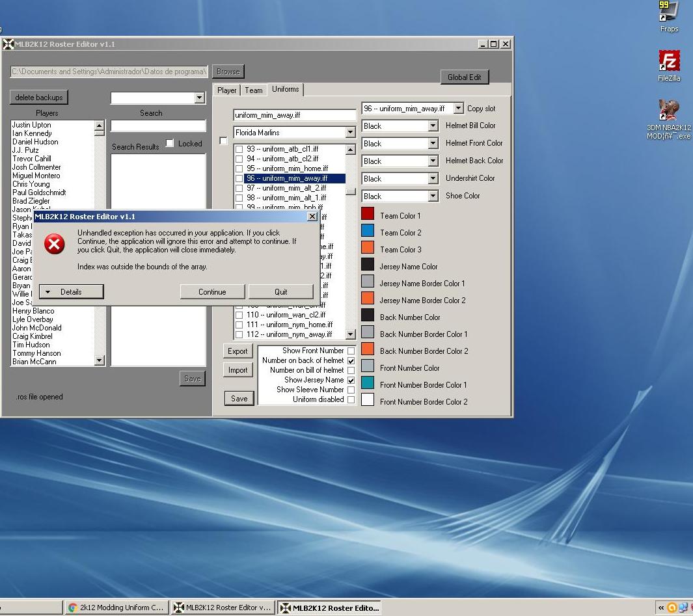
Task: Open the Helmet Front Color dropdown
Action: click(x=433, y=144)
